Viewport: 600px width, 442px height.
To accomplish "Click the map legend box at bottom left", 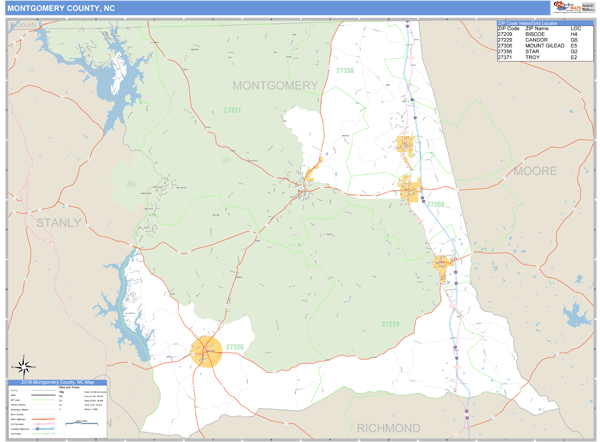I will 55,410.
